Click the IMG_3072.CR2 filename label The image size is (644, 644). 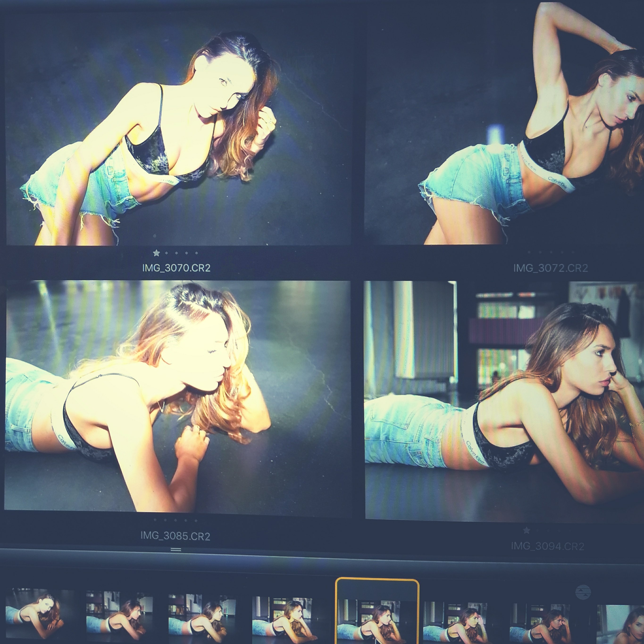[x=550, y=268]
